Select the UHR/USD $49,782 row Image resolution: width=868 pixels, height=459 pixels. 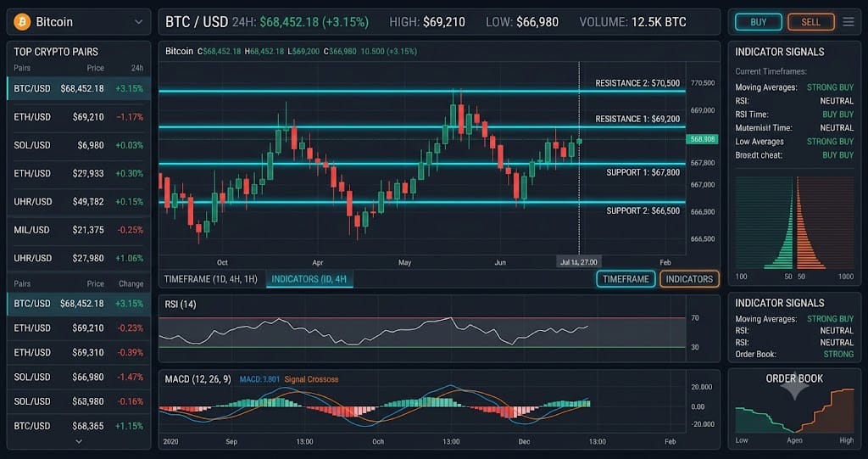pos(79,202)
